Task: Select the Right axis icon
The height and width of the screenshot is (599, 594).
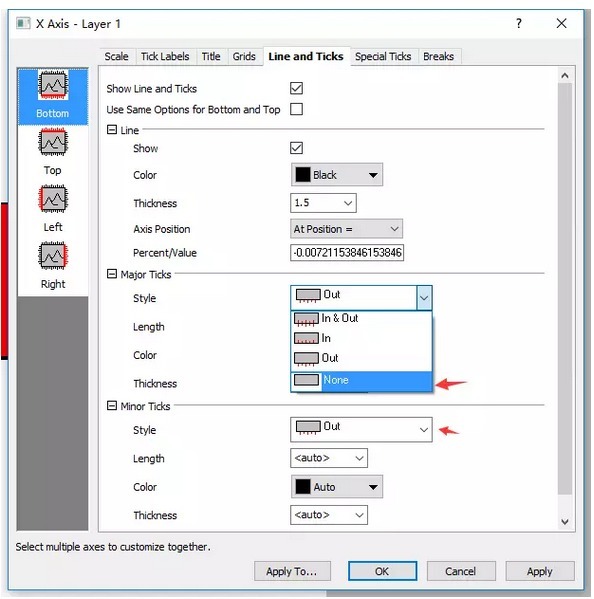Action: [x=53, y=255]
